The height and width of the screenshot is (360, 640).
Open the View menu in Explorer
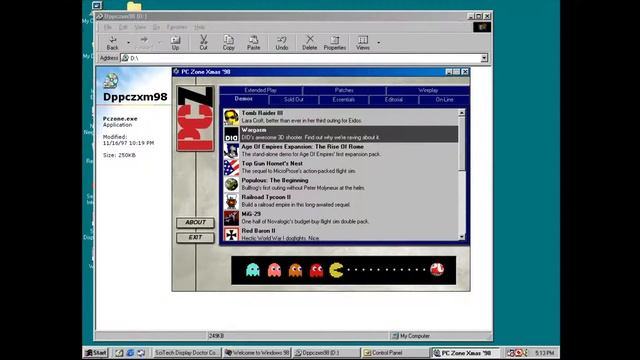coord(140,27)
